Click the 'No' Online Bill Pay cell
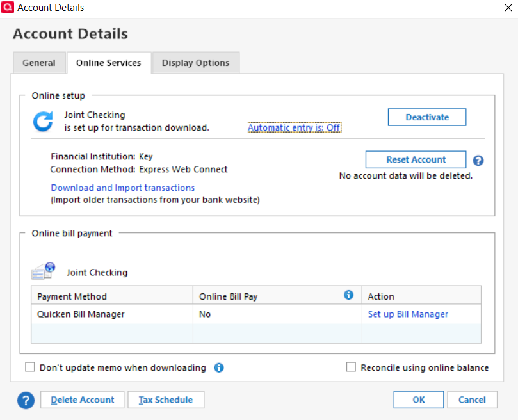This screenshot has width=518, height=420. pyautogui.click(x=277, y=314)
